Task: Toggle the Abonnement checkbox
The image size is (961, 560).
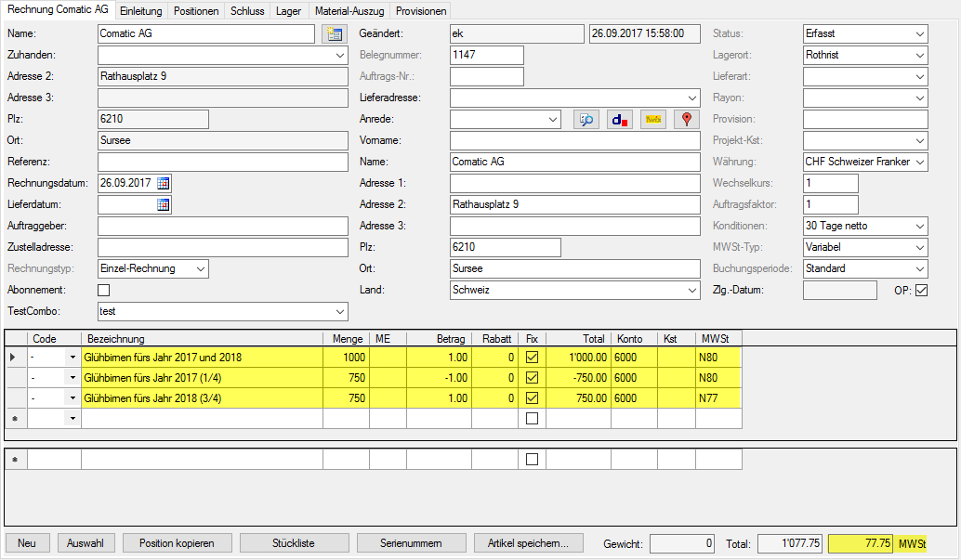Action: coord(103,291)
